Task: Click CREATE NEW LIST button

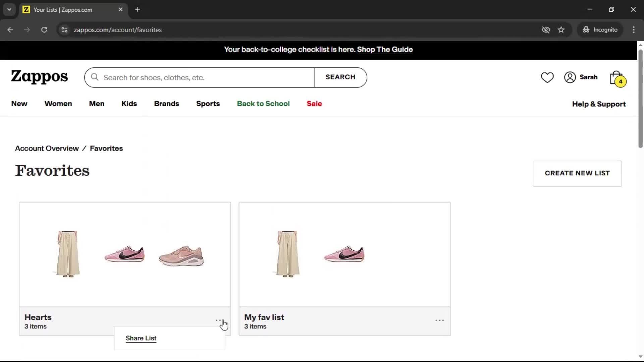Action: [x=577, y=173]
